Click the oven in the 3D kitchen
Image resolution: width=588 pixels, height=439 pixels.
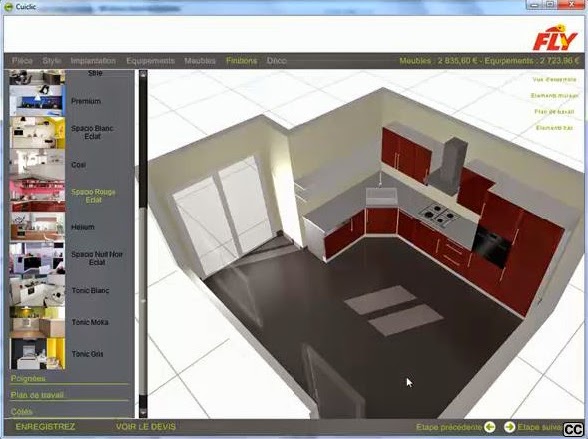click(491, 246)
